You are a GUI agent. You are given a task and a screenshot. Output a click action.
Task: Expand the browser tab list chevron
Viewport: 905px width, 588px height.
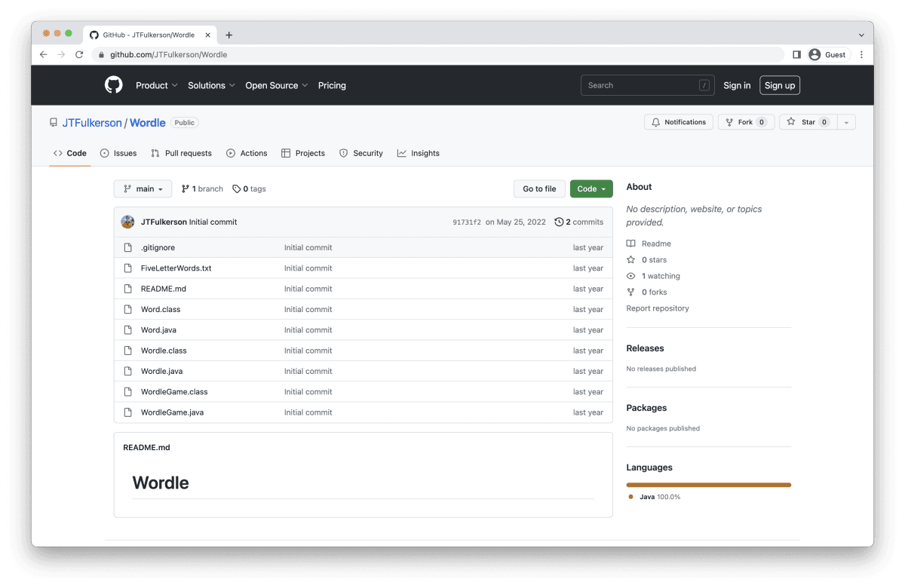861,35
